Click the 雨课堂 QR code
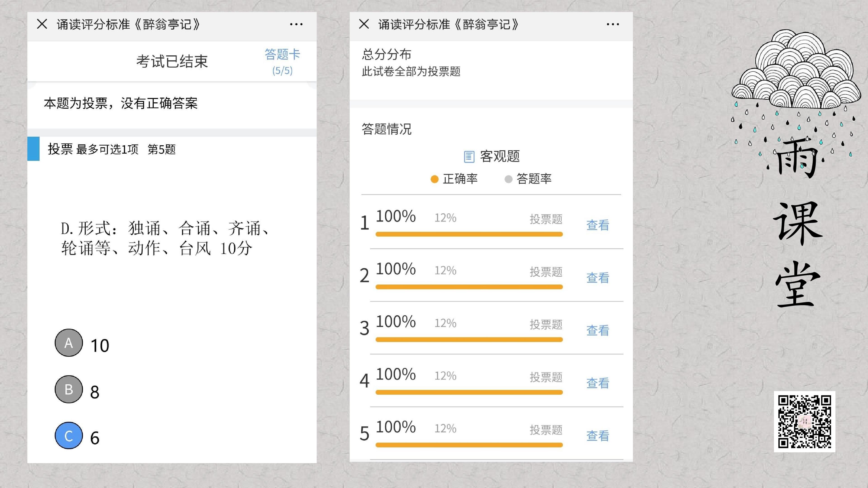Image resolution: width=868 pixels, height=488 pixels. tap(804, 421)
